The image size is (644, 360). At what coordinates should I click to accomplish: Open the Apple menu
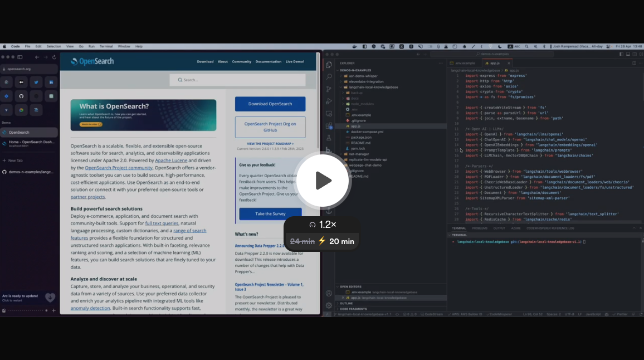(x=4, y=46)
